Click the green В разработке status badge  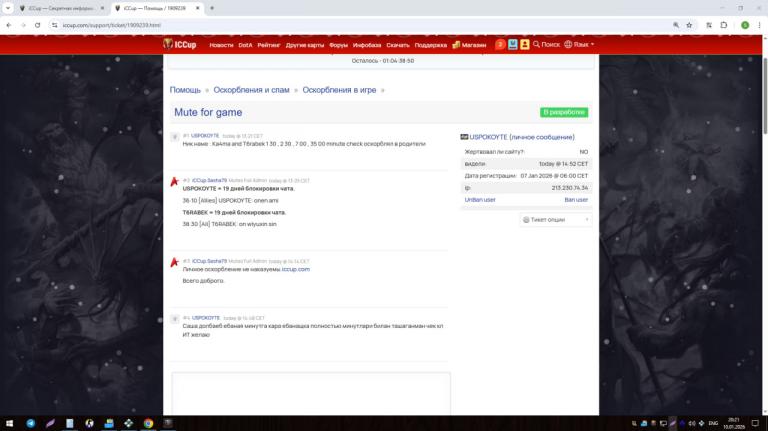pyautogui.click(x=564, y=112)
